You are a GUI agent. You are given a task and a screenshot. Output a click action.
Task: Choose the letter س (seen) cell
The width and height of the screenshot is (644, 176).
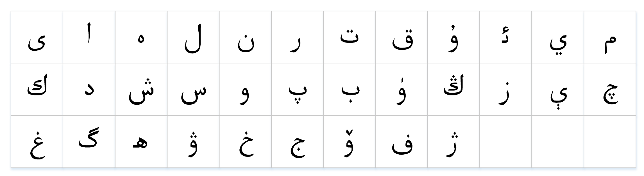pos(193,89)
